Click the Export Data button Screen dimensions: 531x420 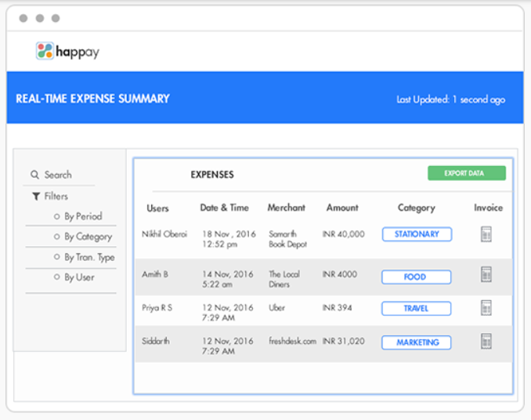(466, 173)
